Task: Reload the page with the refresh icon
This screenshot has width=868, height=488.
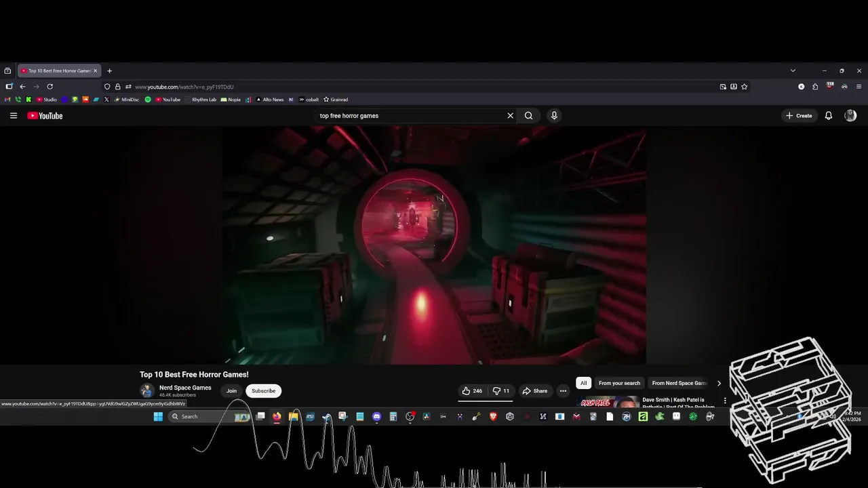Action: 50,87
